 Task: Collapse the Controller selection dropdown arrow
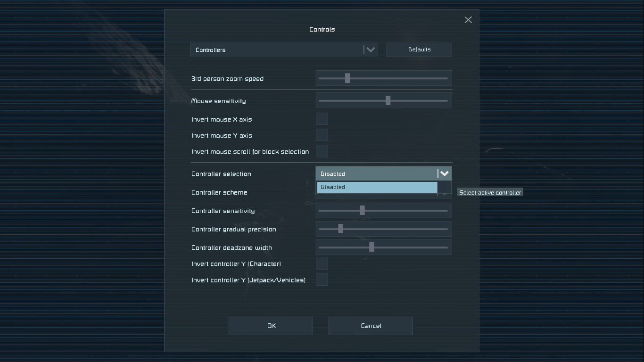(444, 173)
